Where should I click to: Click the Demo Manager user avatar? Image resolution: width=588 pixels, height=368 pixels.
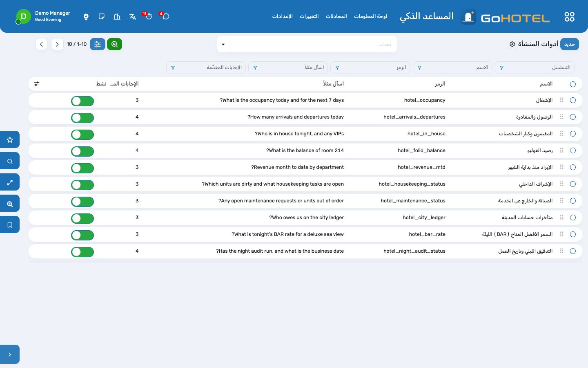pyautogui.click(x=23, y=16)
